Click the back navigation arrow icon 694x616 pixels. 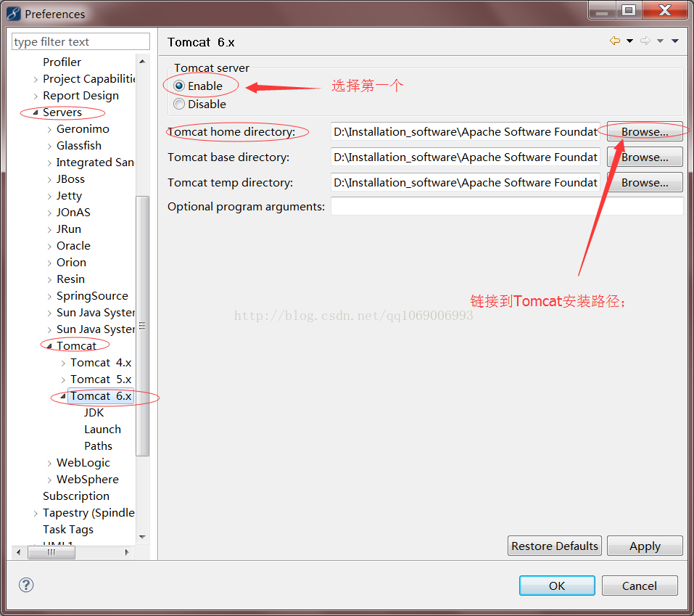[615, 41]
